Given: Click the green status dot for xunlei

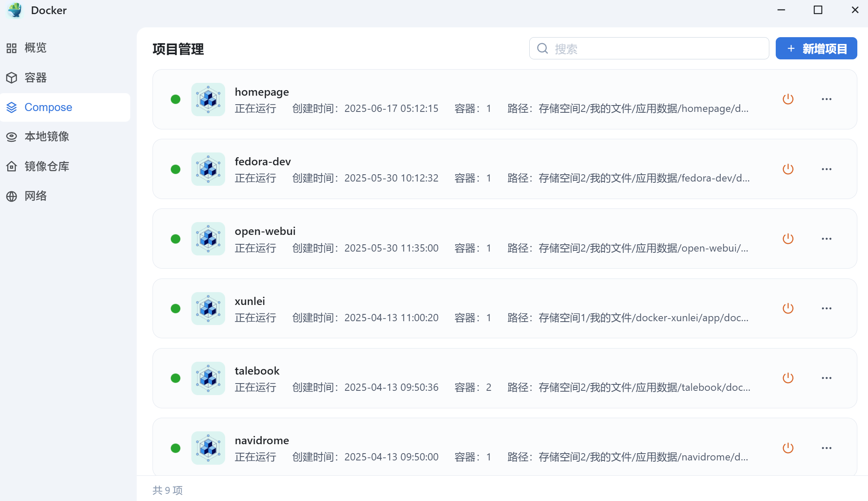Looking at the screenshot, I should point(176,308).
